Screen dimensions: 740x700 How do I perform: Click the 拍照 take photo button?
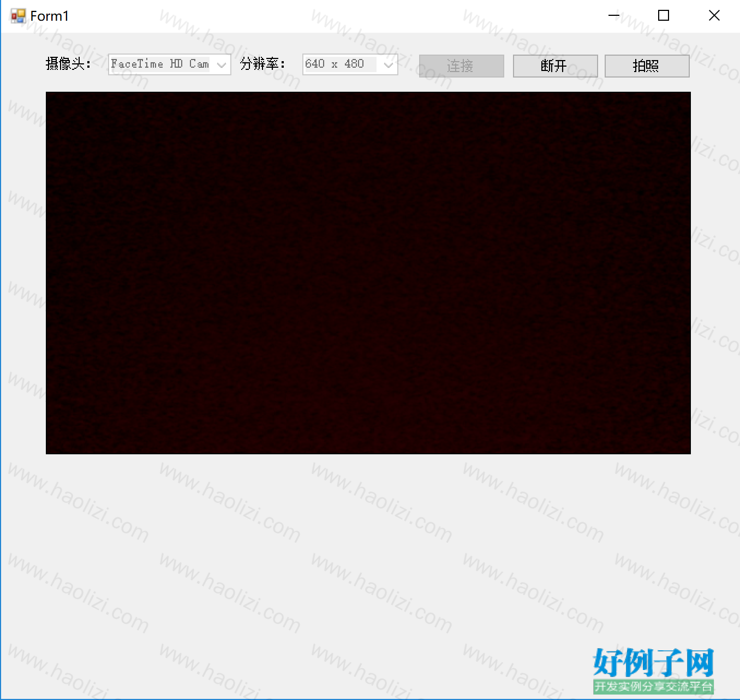[x=647, y=66]
